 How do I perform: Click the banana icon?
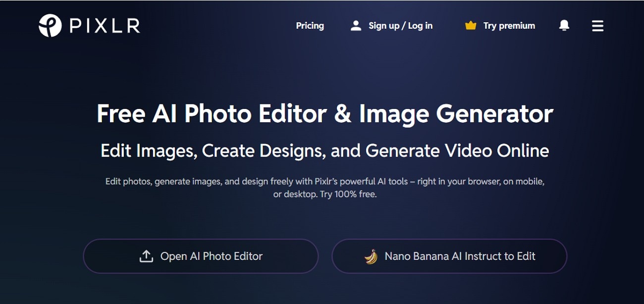pos(371,256)
